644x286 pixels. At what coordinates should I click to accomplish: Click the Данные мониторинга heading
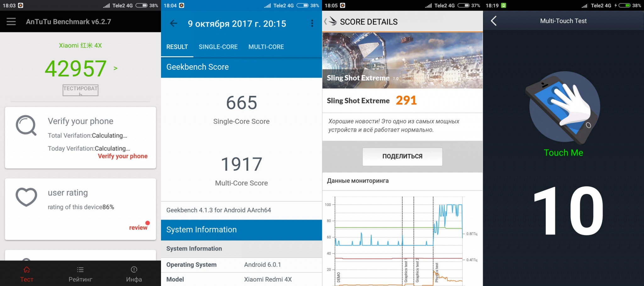358,181
